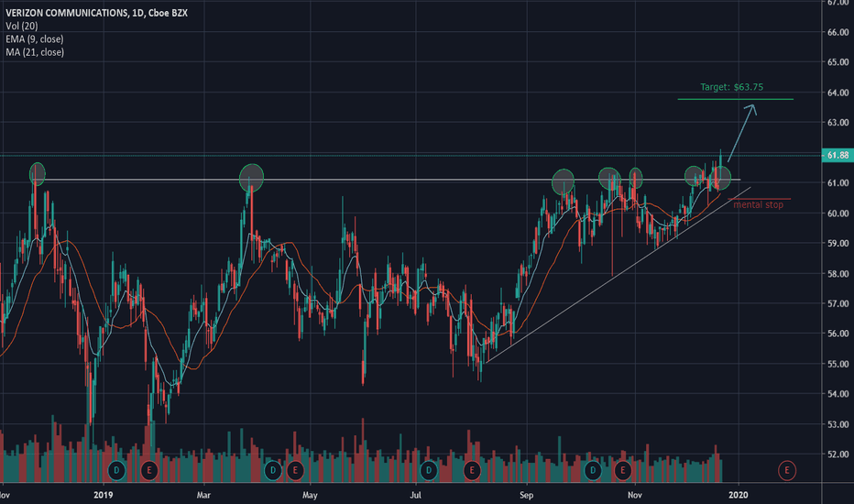854x504 pixels.
Task: Open the upcoming earnings marker after 2020
Action: [786, 470]
